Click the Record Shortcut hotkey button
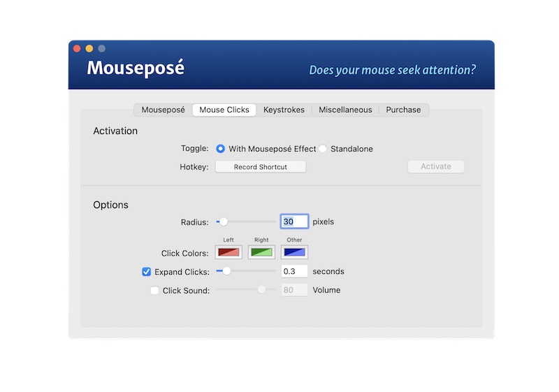 click(260, 167)
